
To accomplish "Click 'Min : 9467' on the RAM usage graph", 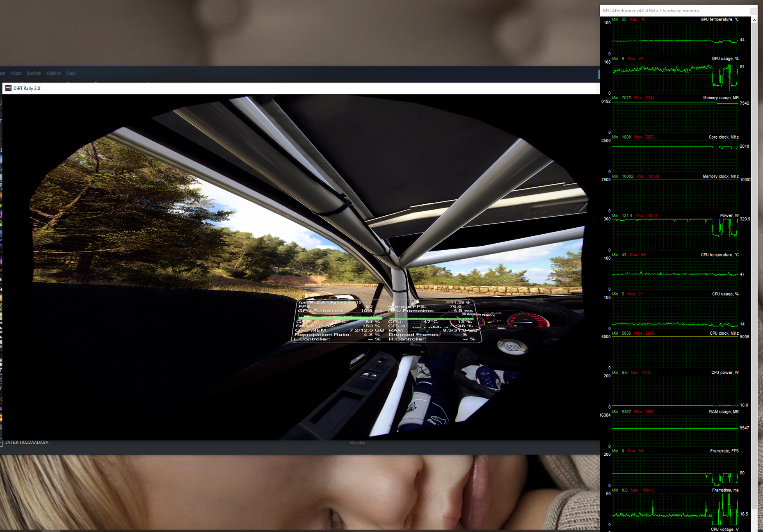I will point(621,412).
